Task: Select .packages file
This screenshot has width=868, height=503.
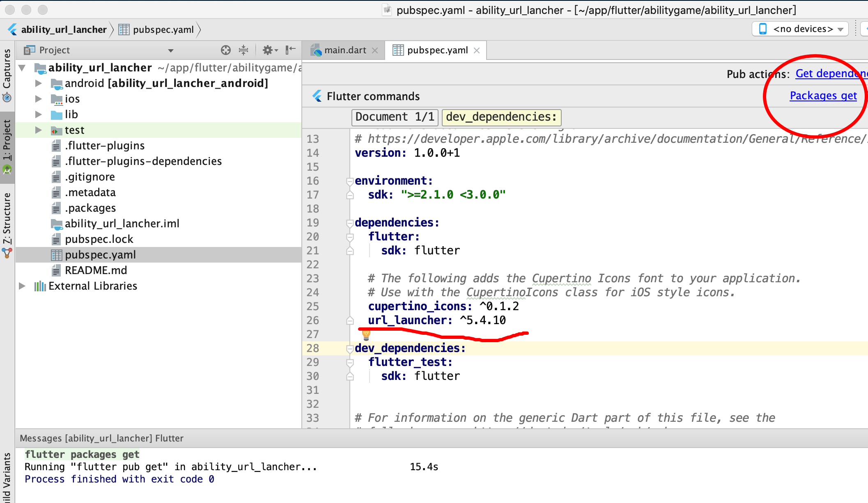Action: click(x=90, y=208)
